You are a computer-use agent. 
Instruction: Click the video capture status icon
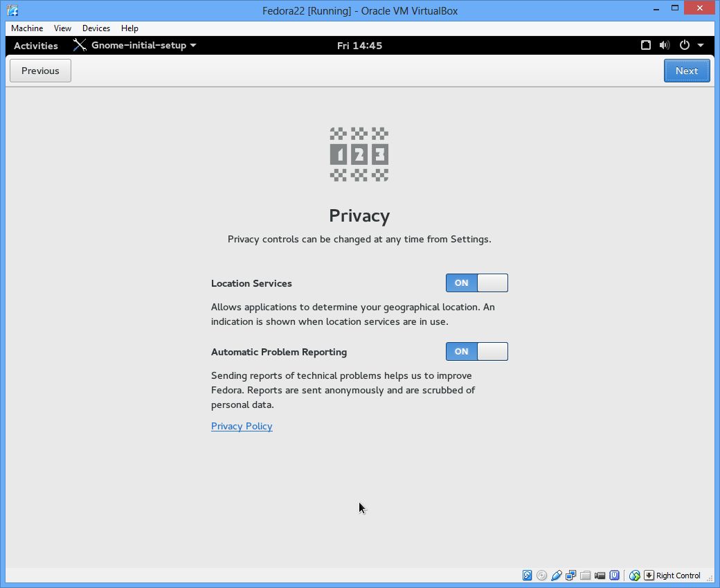600,575
